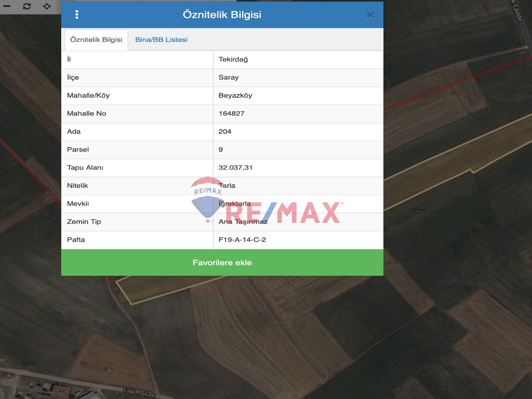Viewport: 532px width, 399px height.
Task: Close the Öznitelik Bilgisi dialog
Action: 370,15
